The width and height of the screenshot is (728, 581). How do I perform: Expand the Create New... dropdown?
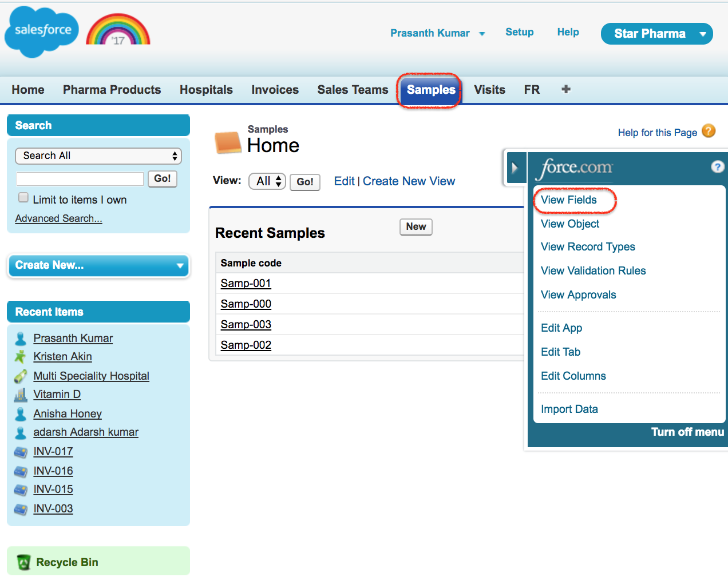click(98, 265)
